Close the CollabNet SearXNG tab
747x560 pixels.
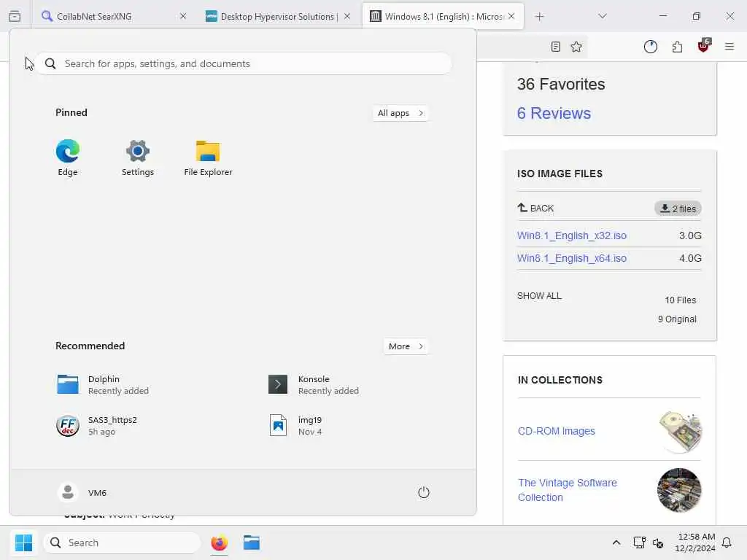click(x=183, y=16)
